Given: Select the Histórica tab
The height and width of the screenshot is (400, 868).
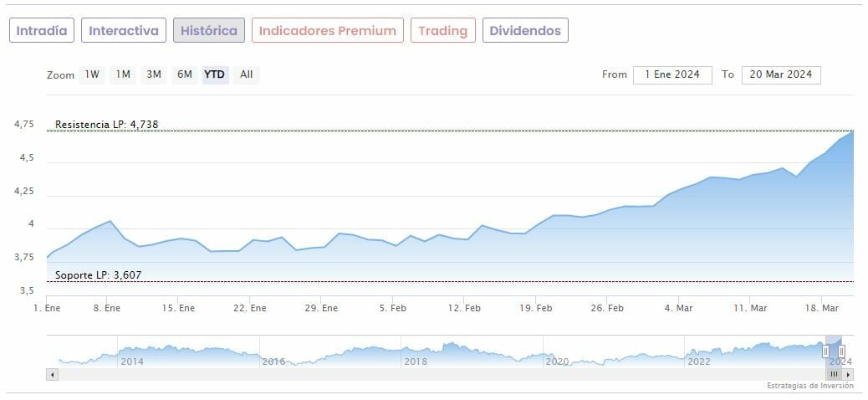Looking at the screenshot, I should (x=209, y=31).
